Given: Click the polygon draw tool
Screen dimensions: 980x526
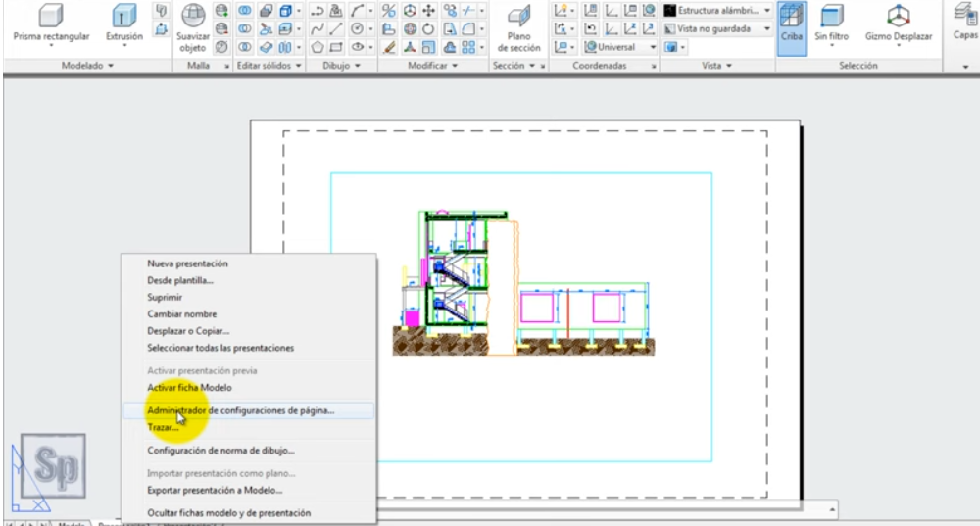Looking at the screenshot, I should point(318,47).
